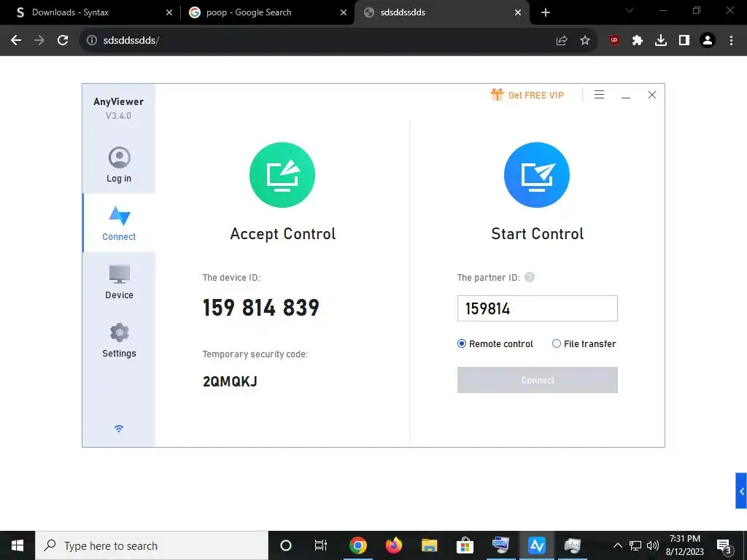
Task: Open the Extensions puzzle icon
Action: tap(638, 41)
